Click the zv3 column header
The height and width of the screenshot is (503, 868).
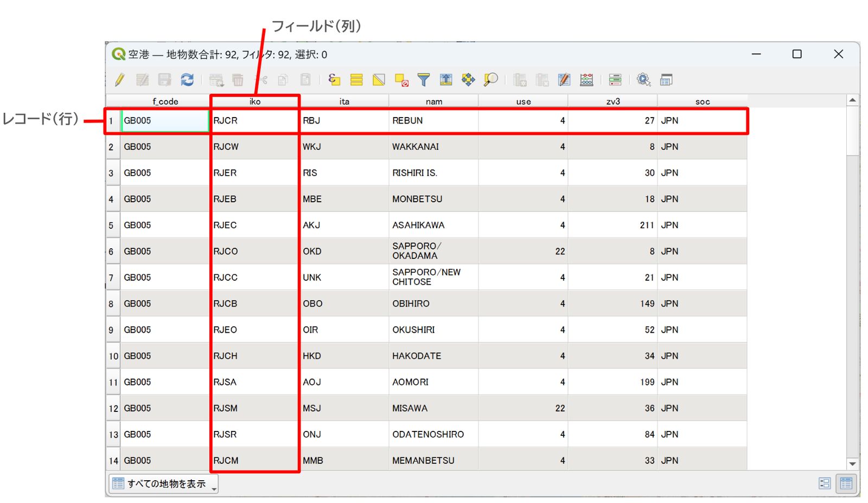coord(612,101)
